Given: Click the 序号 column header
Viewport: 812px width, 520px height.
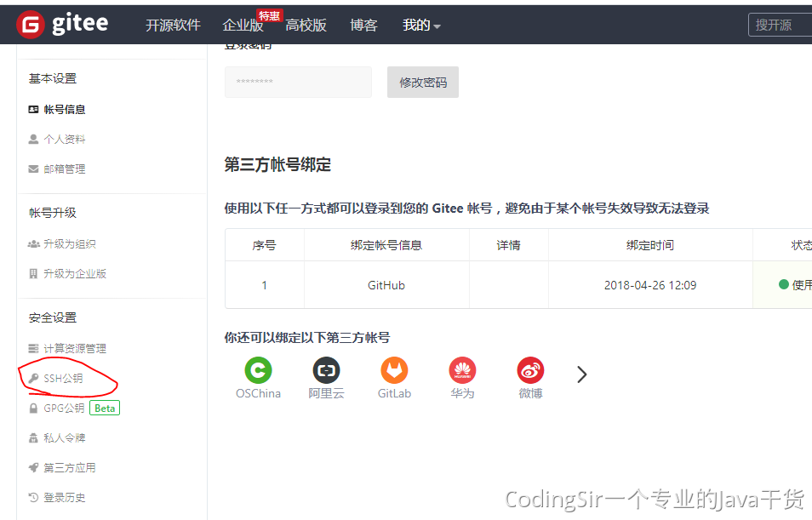Looking at the screenshot, I should pos(264,245).
